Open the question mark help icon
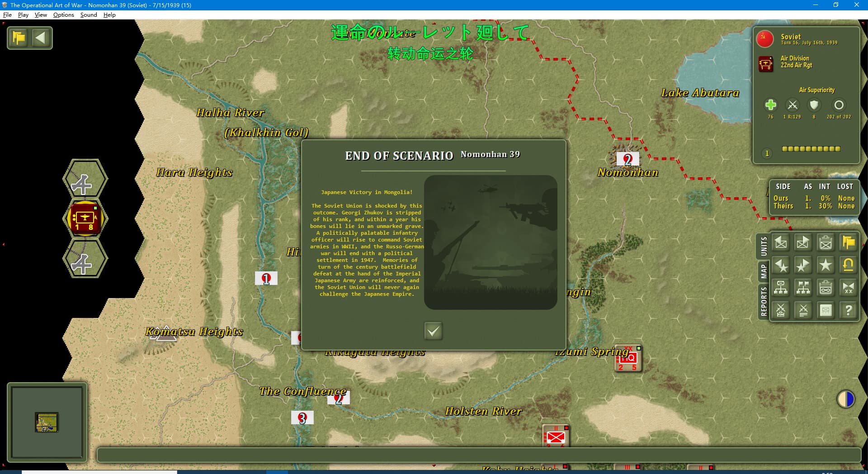This screenshot has height=474, width=868. coord(848,311)
